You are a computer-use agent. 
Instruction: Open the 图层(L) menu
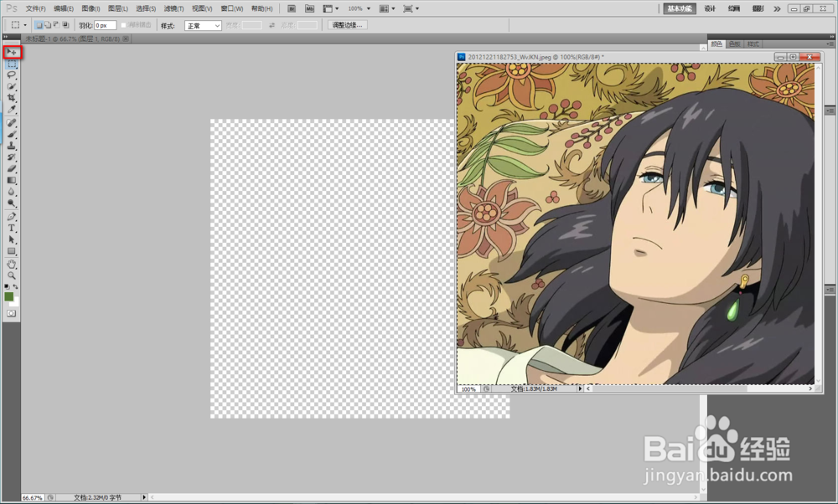[118, 8]
